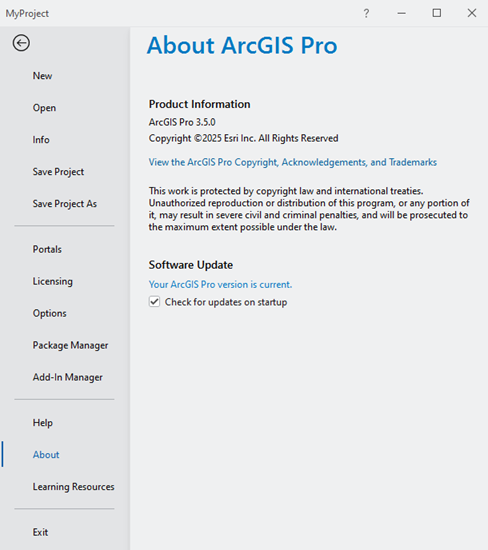This screenshot has width=488, height=550.
Task: Select New in the sidebar
Action: tap(42, 76)
